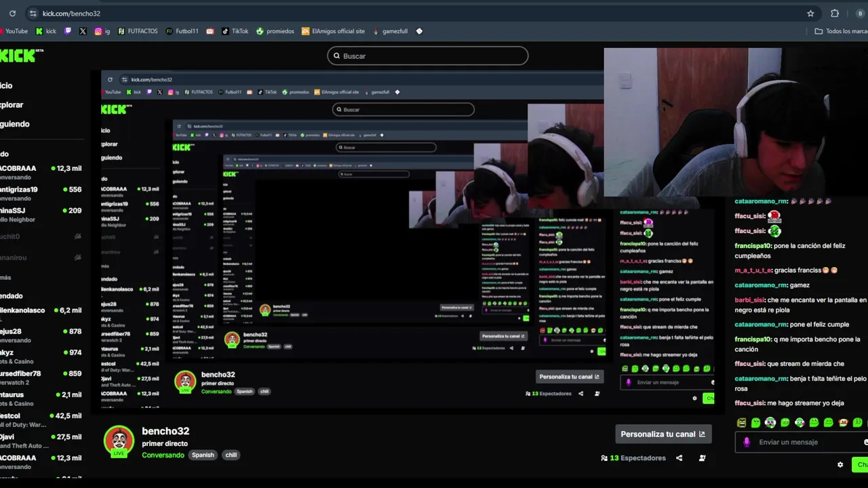Open the X bookmark icon
868x488 pixels.
click(83, 31)
